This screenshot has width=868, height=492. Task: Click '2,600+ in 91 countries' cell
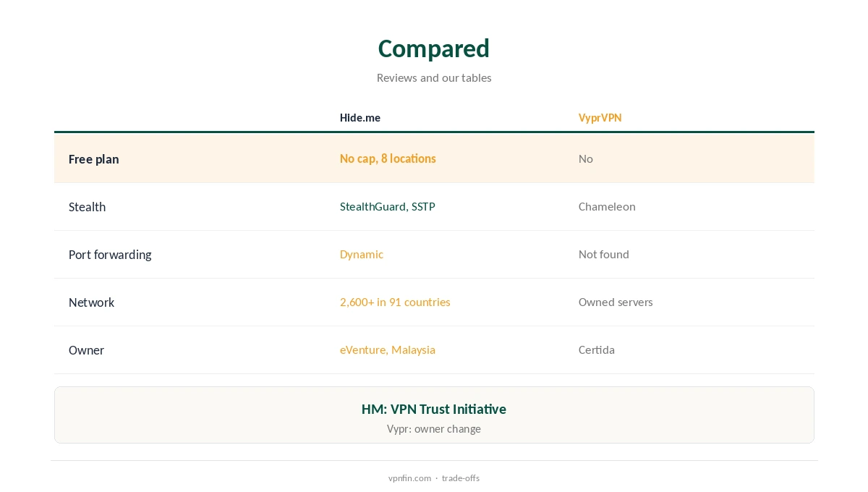(x=395, y=302)
